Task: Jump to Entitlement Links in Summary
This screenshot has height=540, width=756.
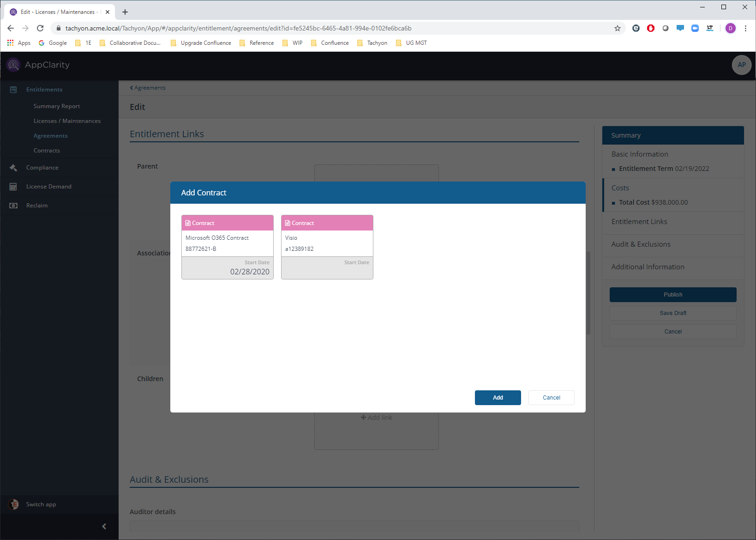Action: pyautogui.click(x=639, y=222)
